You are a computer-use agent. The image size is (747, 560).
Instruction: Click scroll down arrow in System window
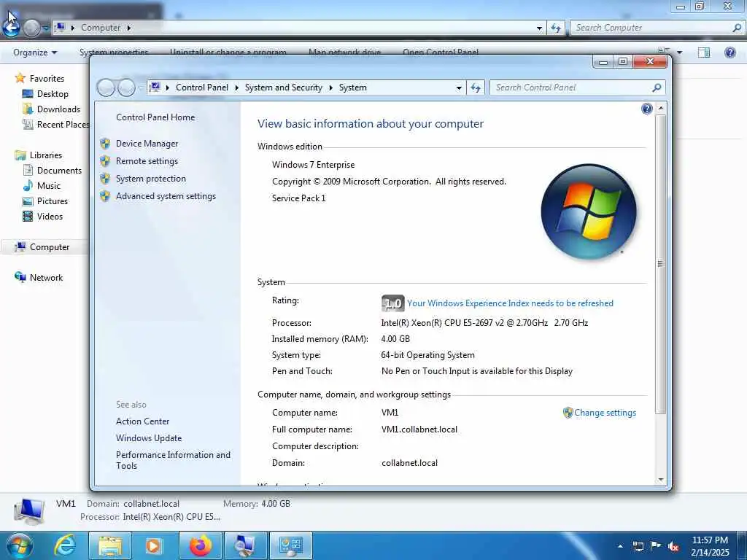point(661,480)
